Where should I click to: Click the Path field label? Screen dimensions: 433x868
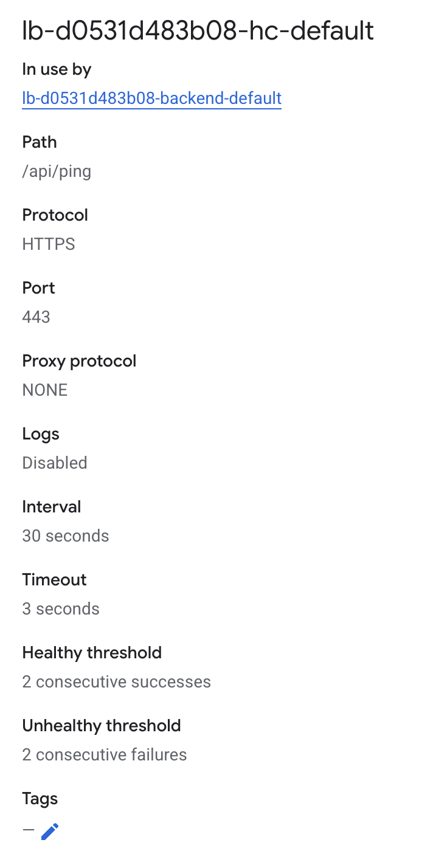tap(40, 142)
